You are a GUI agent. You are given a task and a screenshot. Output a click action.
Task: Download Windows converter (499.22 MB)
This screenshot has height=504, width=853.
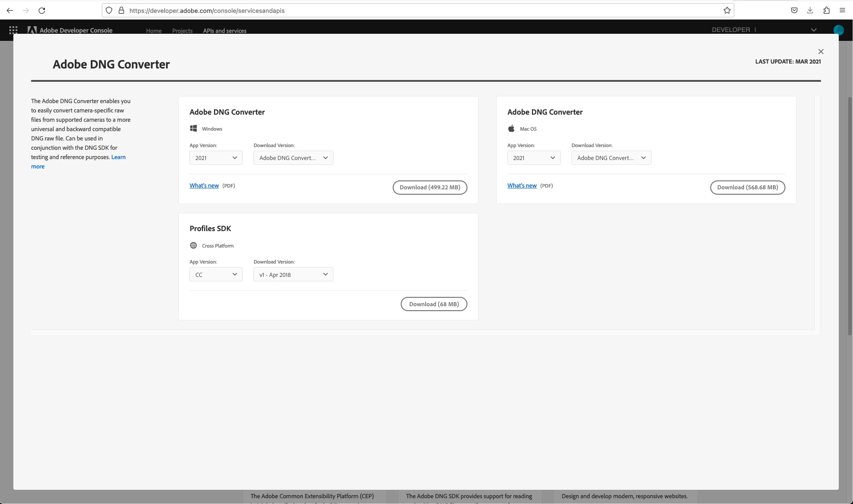coord(430,188)
